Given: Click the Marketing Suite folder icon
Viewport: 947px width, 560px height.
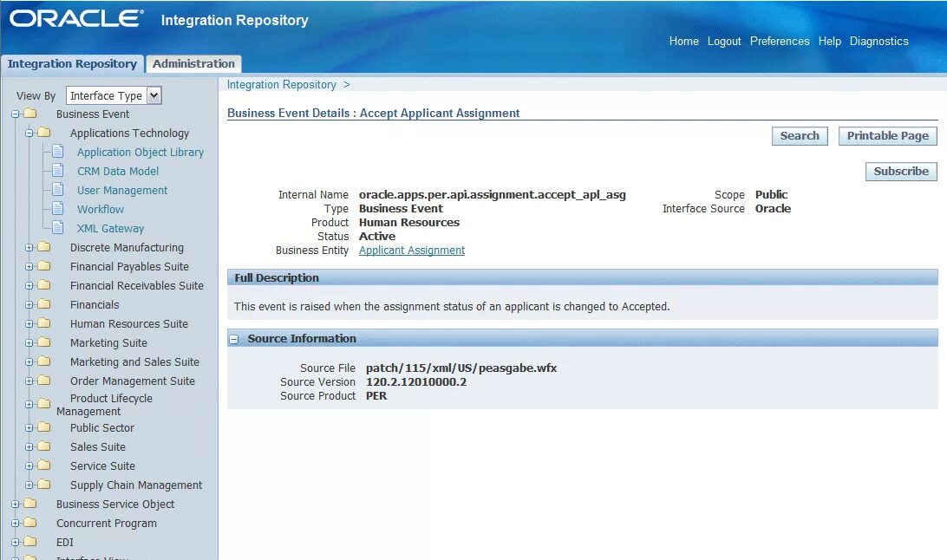Looking at the screenshot, I should click(x=44, y=342).
